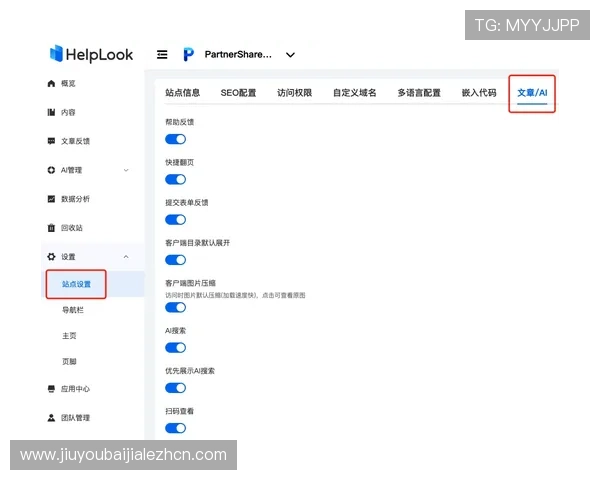The image size is (600, 480).
Task: Click the 帮助反馈 label
Action: click(179, 122)
